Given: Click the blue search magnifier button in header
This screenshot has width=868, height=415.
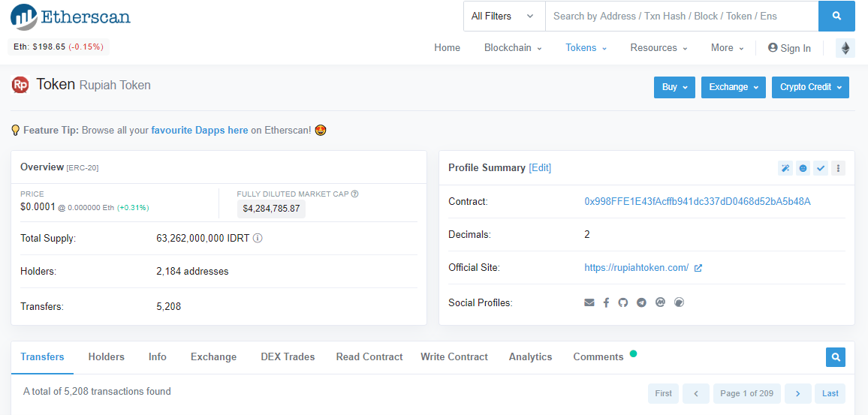Looking at the screenshot, I should tap(836, 16).
